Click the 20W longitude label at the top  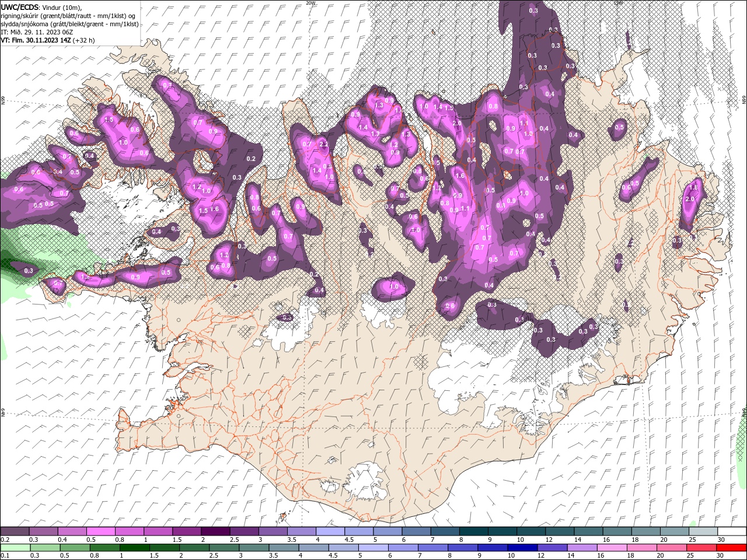point(310,3)
